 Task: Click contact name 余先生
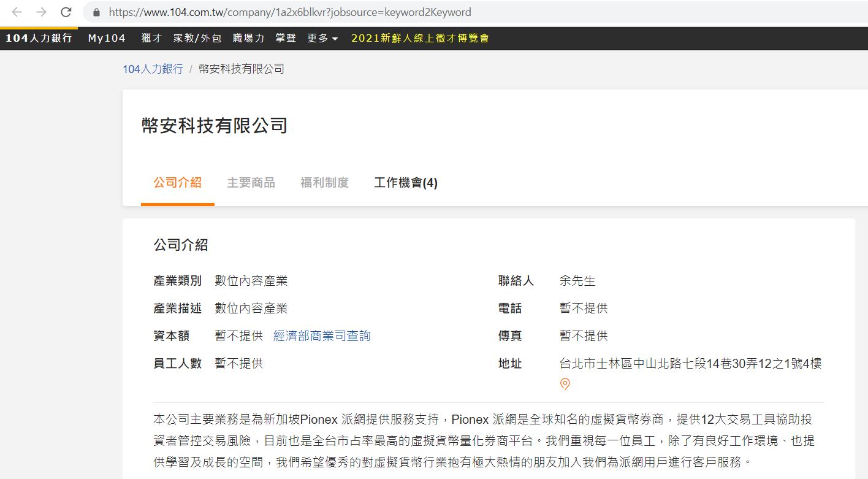click(x=577, y=281)
